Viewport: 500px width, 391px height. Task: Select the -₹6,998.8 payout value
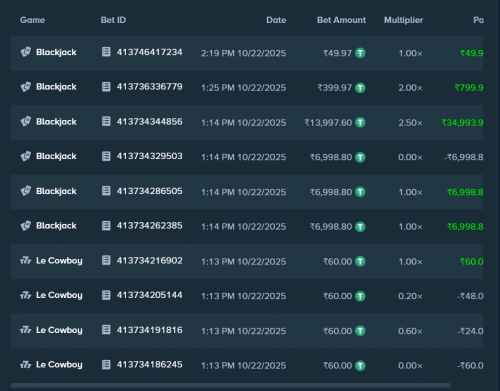tap(464, 157)
